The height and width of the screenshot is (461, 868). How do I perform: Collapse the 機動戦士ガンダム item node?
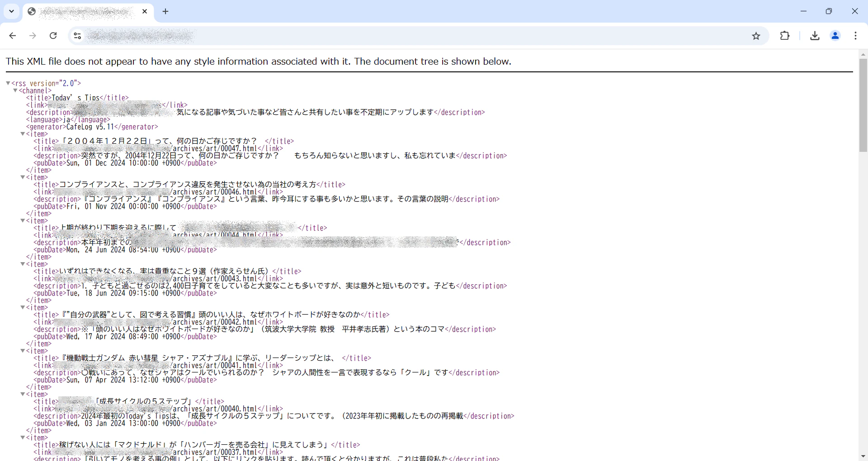[x=23, y=351]
